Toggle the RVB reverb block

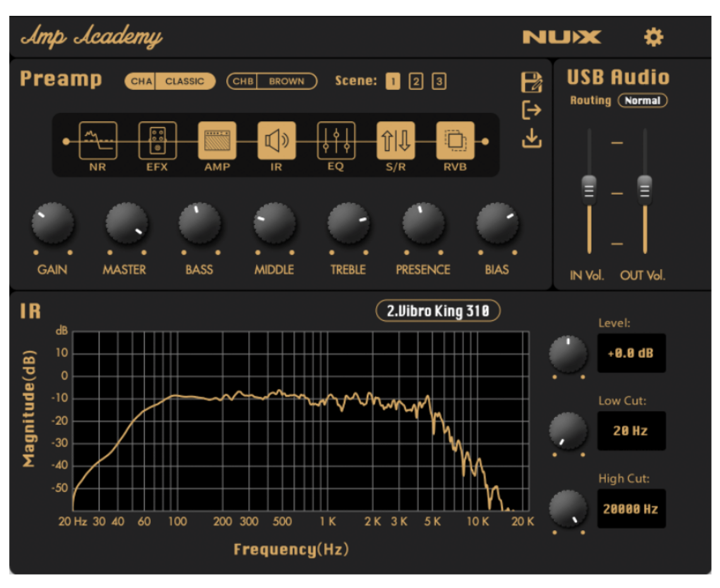tap(455, 141)
